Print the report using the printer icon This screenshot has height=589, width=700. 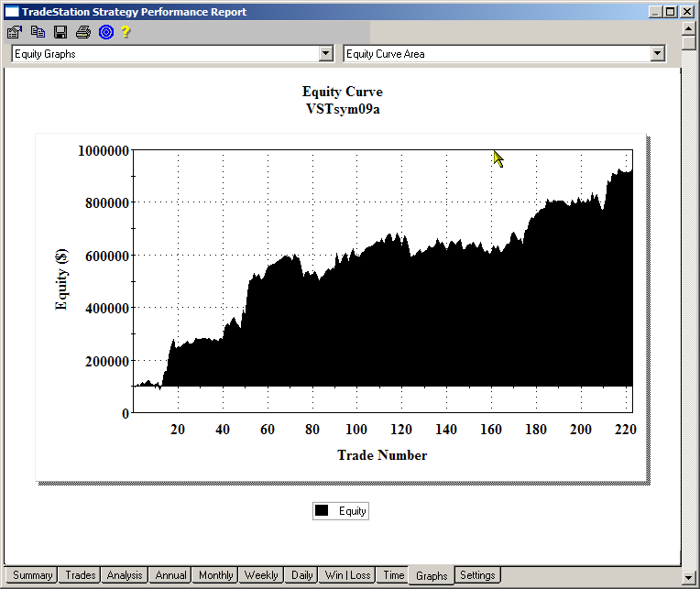[x=83, y=32]
